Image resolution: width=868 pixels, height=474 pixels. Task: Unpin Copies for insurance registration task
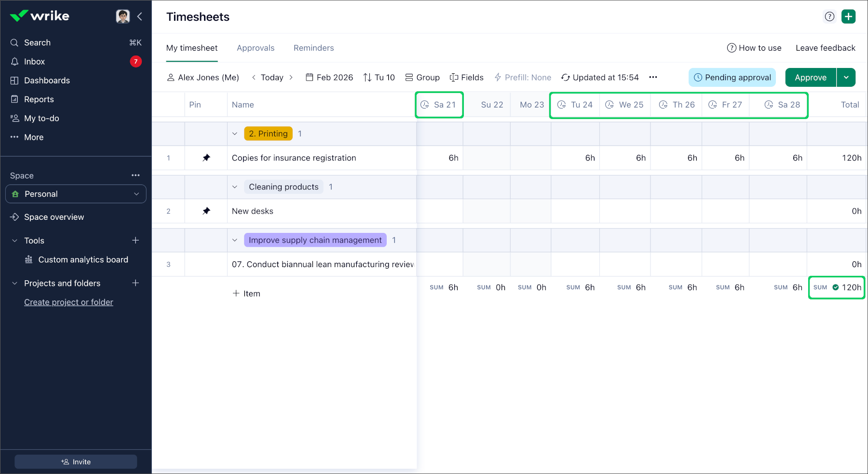click(x=206, y=158)
